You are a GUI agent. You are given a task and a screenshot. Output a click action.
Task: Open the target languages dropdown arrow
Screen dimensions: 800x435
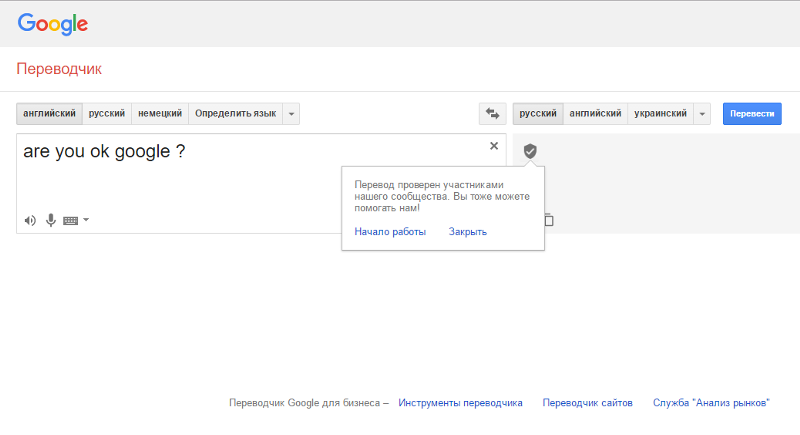702,114
